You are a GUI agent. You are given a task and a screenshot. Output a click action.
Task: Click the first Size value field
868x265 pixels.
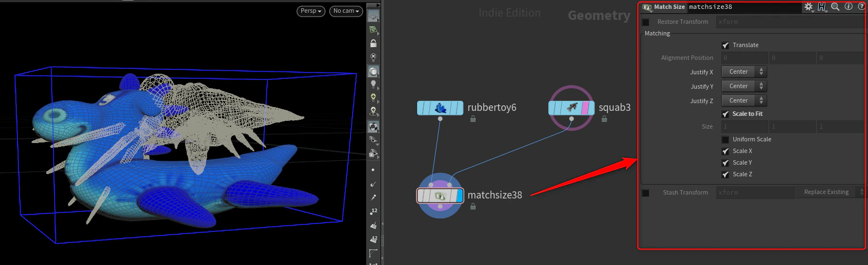[x=744, y=126]
